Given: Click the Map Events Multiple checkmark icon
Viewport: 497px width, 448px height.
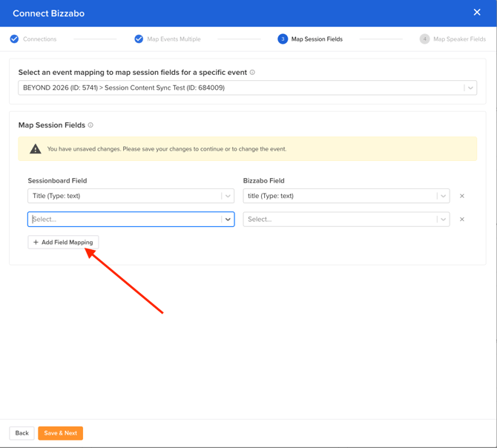Looking at the screenshot, I should (139, 39).
